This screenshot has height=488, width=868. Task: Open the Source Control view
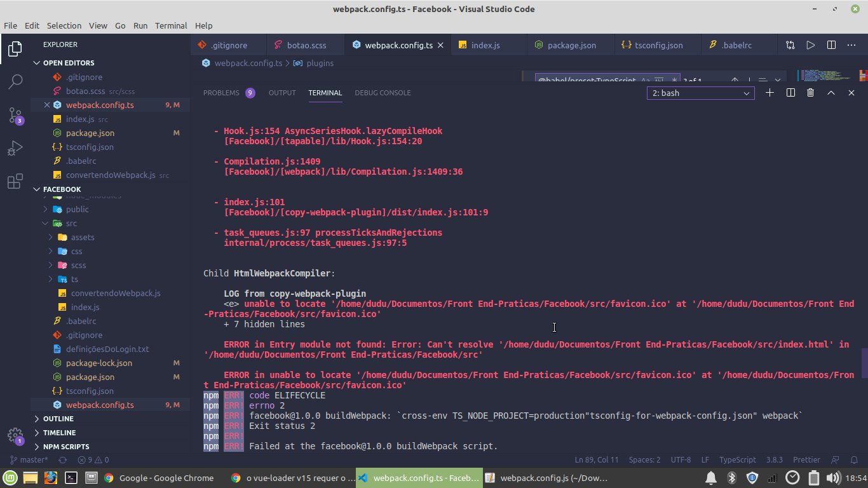[x=15, y=115]
